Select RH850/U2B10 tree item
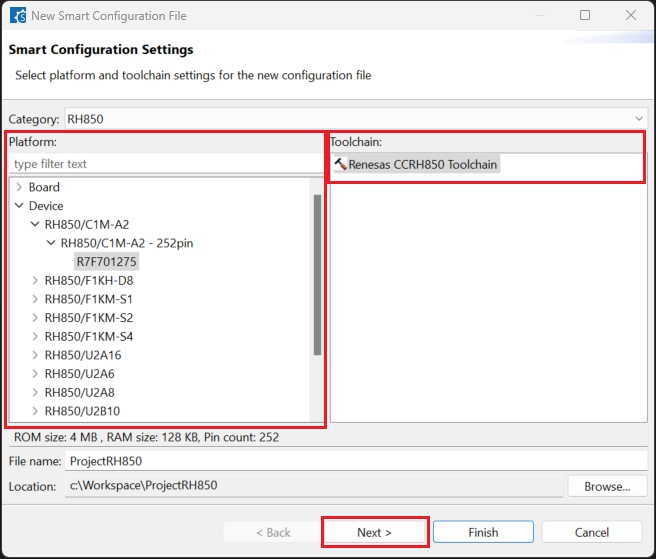This screenshot has width=656, height=559. click(82, 411)
